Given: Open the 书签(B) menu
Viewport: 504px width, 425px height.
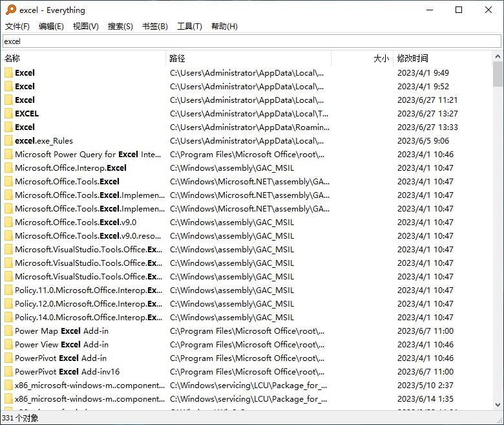Looking at the screenshot, I should pos(155,27).
